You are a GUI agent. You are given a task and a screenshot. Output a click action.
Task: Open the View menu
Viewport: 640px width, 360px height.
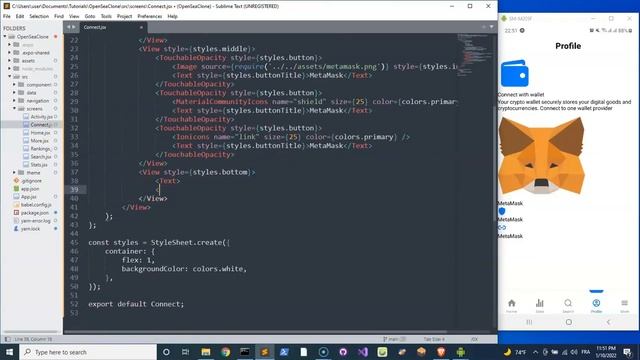(74, 16)
